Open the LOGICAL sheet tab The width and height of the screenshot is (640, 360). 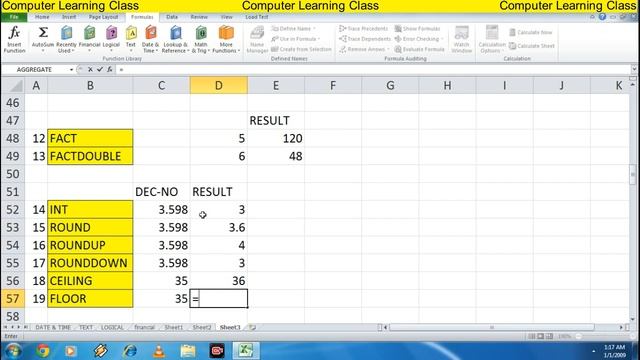[x=112, y=327]
